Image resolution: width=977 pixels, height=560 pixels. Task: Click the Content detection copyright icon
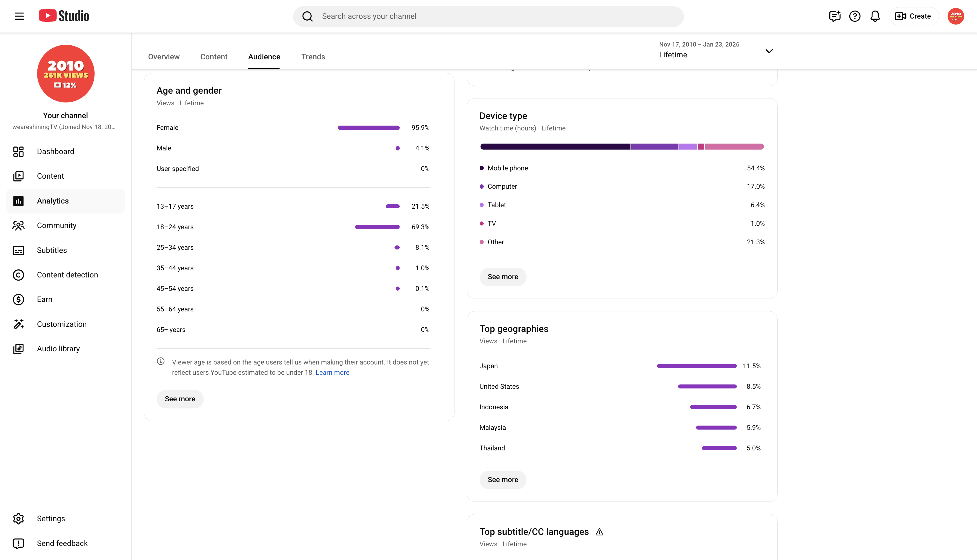pyautogui.click(x=19, y=275)
